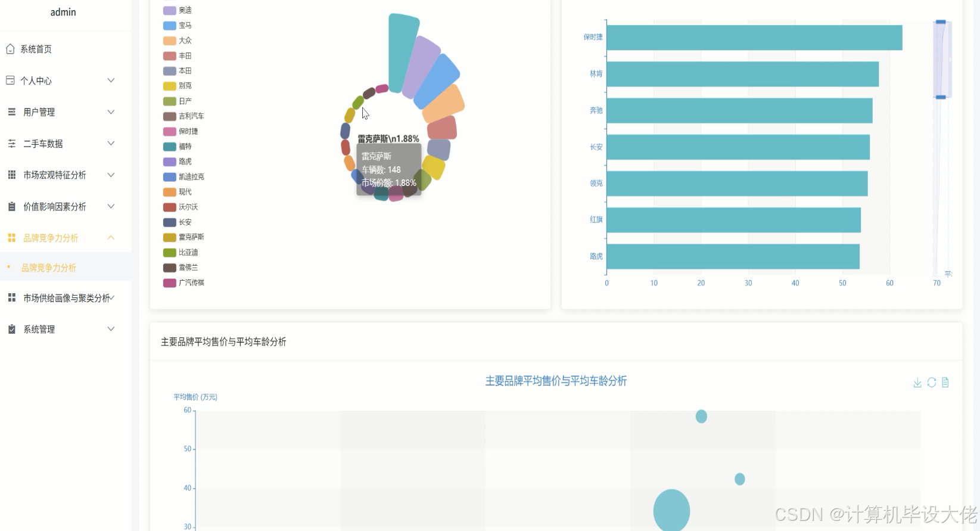Open the 二手车数据 menu item

(66, 144)
